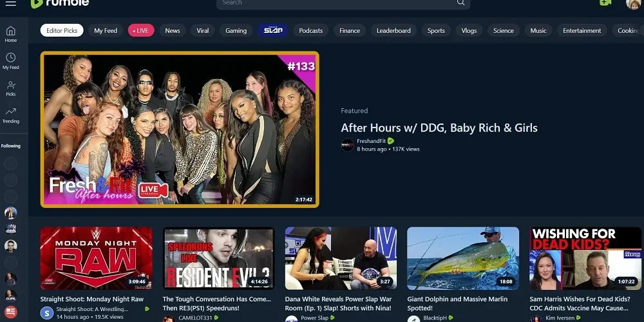The image size is (644, 322).
Task: Select the Sports category
Action: point(436,30)
